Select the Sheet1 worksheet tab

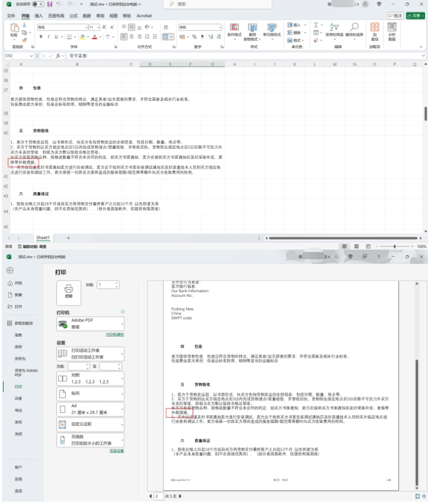[x=43, y=238]
